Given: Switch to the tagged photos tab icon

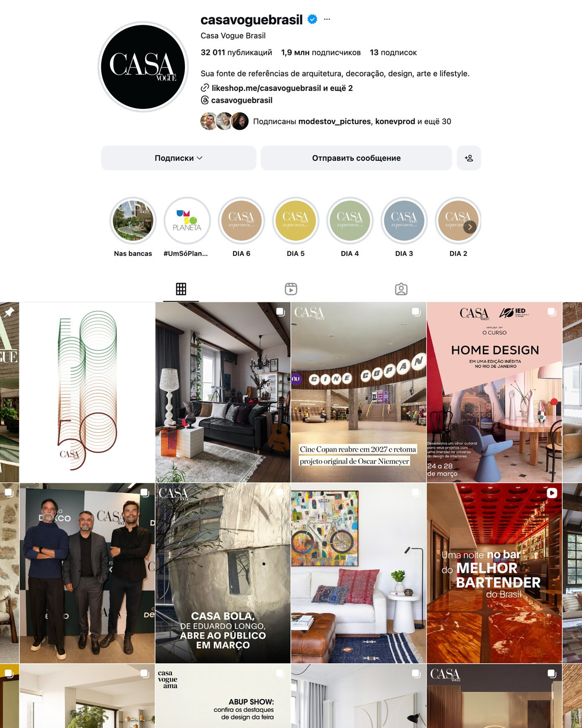Looking at the screenshot, I should pyautogui.click(x=401, y=289).
